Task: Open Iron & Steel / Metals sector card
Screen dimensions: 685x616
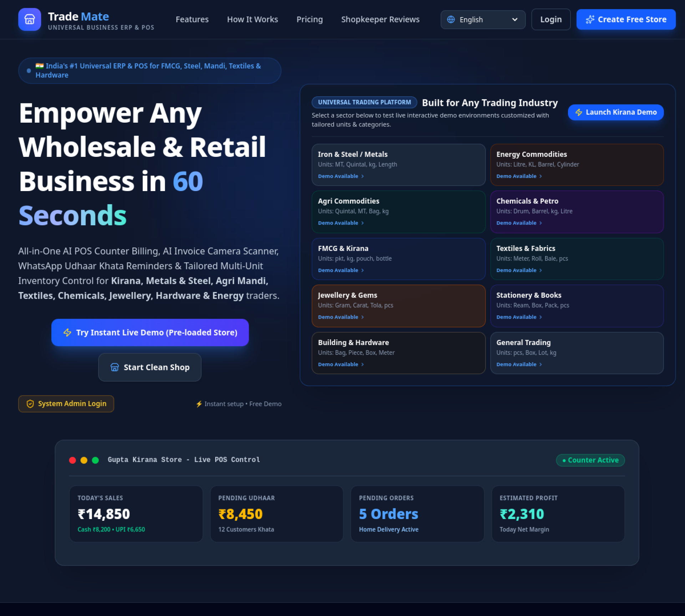Action: (398, 164)
